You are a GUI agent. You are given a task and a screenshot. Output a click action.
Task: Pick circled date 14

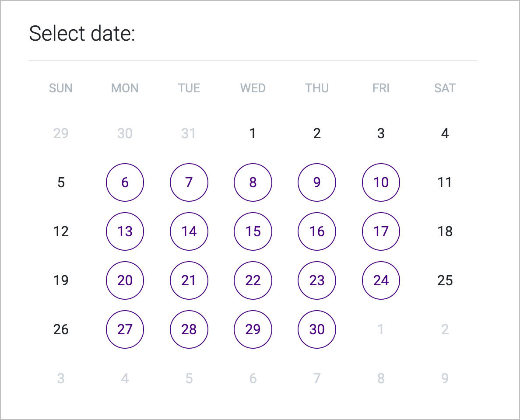(x=189, y=231)
